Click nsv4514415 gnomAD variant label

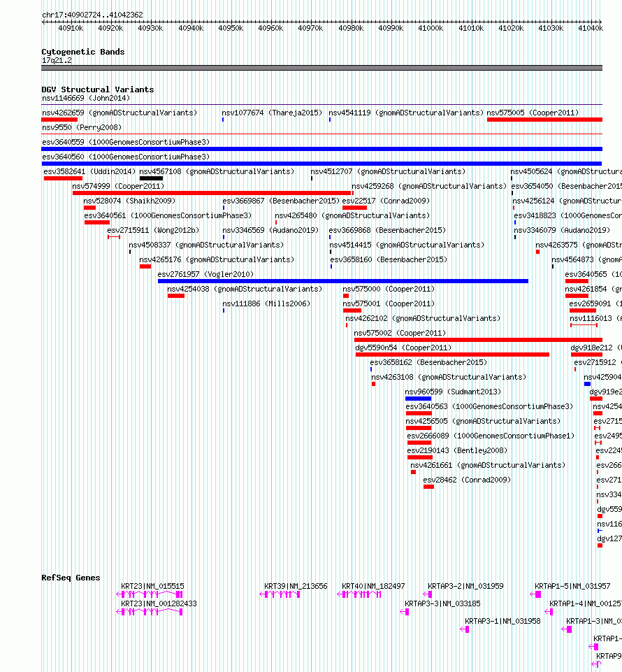coord(407,245)
